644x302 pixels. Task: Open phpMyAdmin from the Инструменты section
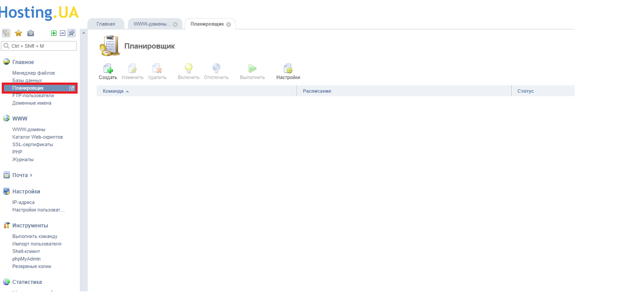pos(26,259)
